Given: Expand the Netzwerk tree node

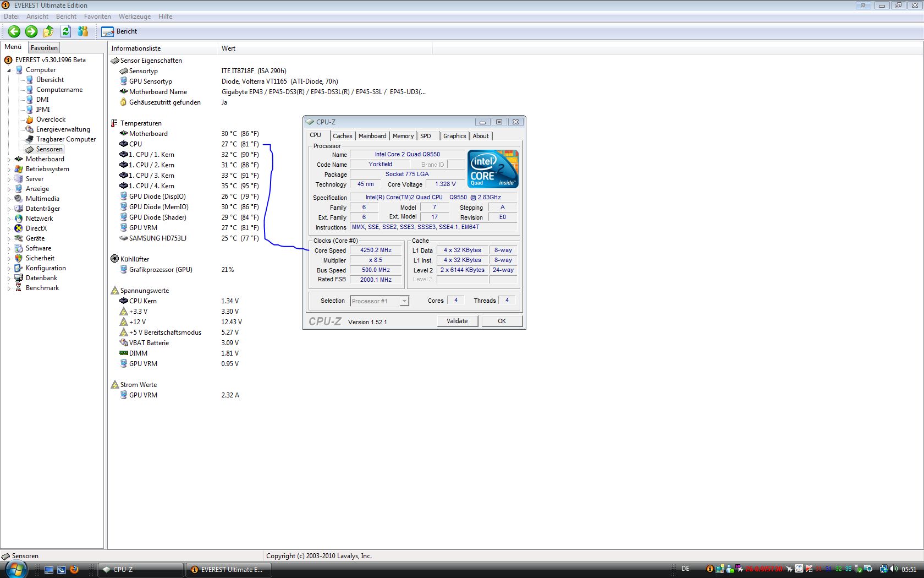Looking at the screenshot, I should (x=9, y=219).
